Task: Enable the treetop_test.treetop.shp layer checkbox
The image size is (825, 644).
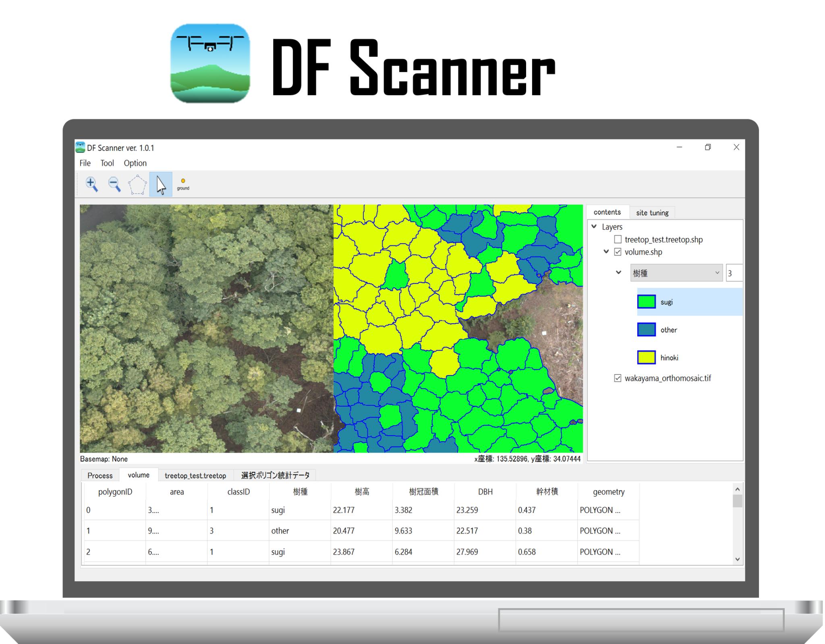Action: (x=617, y=239)
